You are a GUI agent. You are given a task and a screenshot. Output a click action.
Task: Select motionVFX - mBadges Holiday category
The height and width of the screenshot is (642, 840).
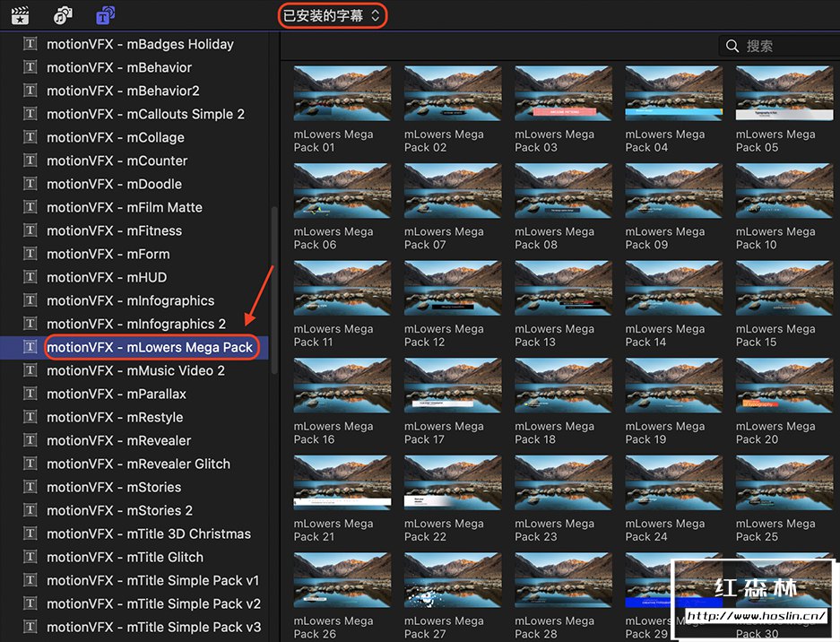[134, 44]
